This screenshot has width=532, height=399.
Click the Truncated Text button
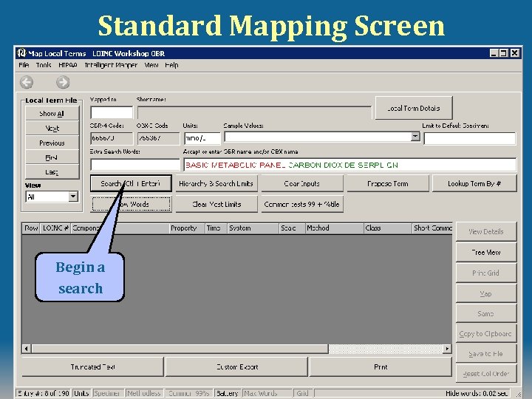pyautogui.click(x=93, y=366)
